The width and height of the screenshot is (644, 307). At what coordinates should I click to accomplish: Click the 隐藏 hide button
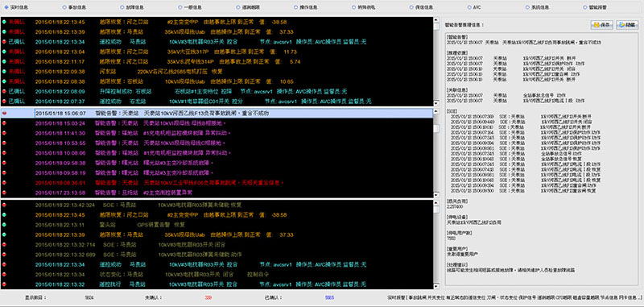click(x=627, y=25)
